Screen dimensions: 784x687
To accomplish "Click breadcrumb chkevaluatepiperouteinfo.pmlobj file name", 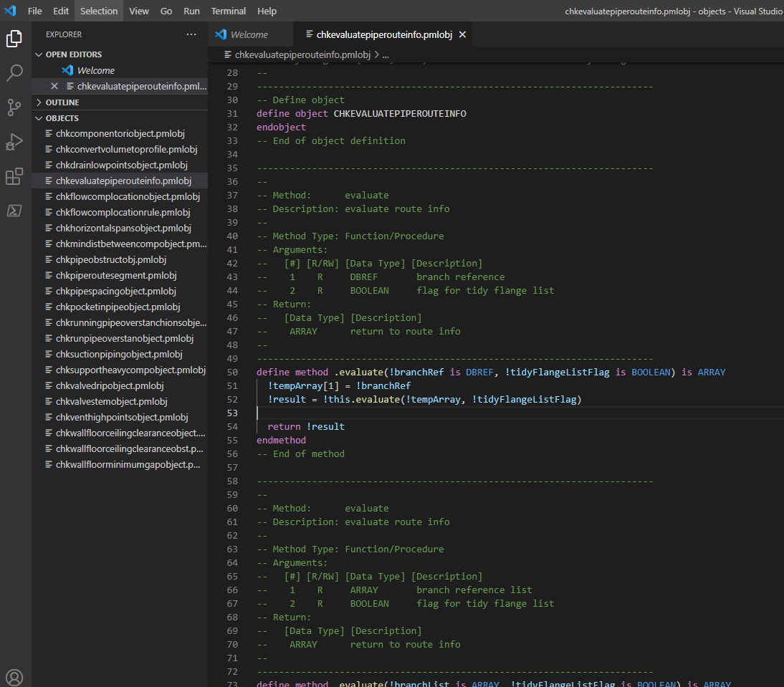I will (x=302, y=54).
